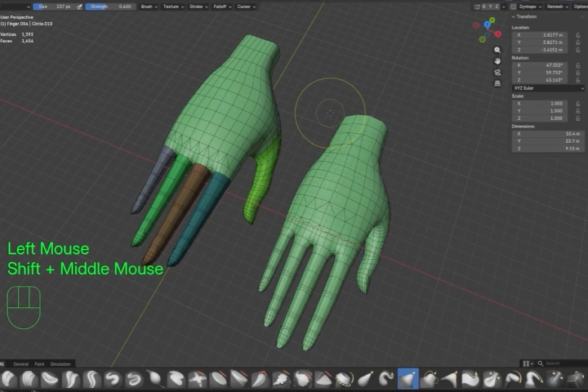Select the second brush thumbnail in shelf
588x392 pixels.
point(29,379)
